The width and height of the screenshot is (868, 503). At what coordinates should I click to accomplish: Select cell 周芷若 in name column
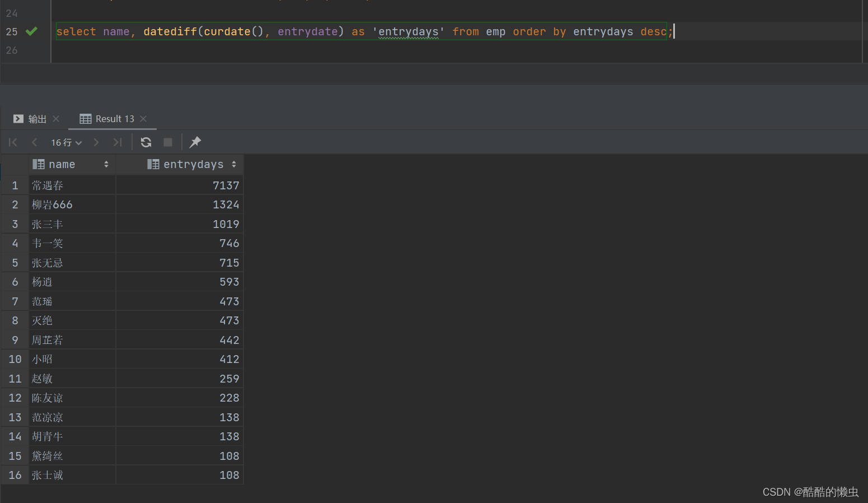coord(72,340)
